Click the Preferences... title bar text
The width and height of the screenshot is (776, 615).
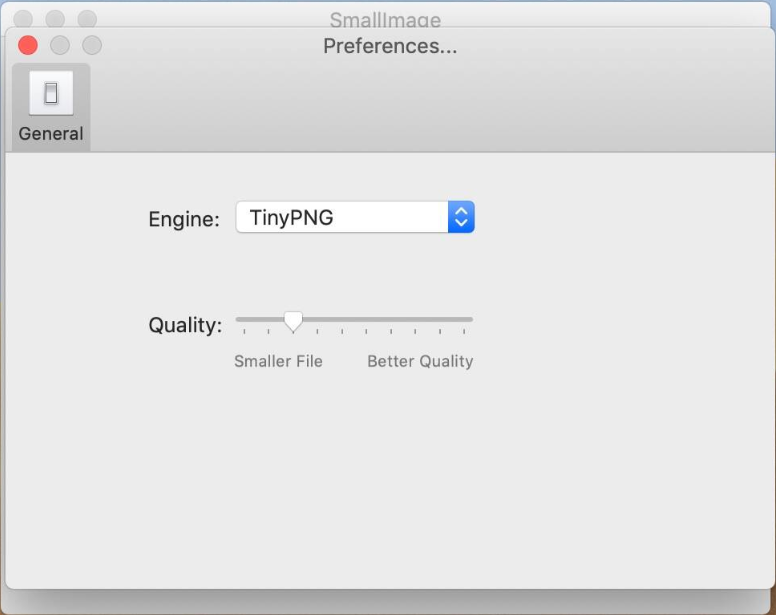click(390, 46)
